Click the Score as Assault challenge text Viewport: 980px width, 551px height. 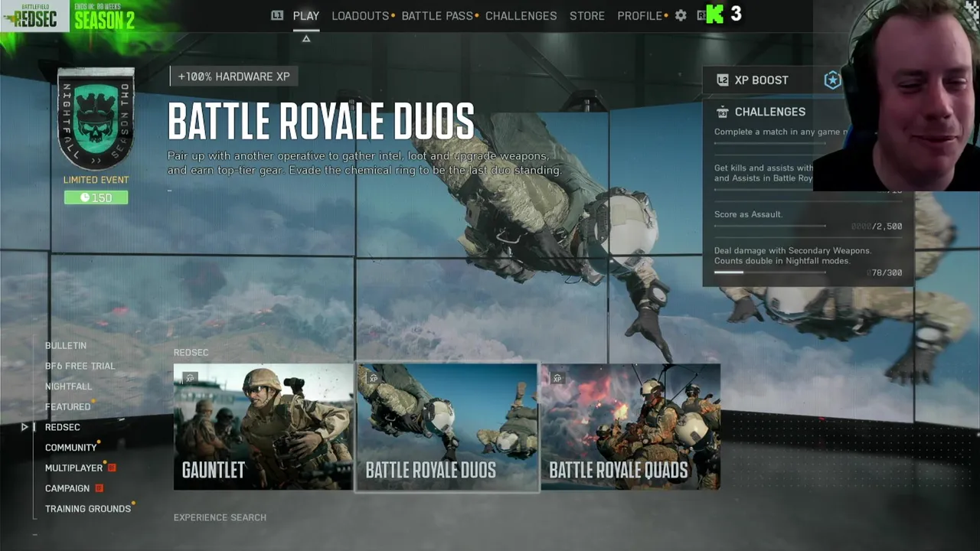(748, 214)
